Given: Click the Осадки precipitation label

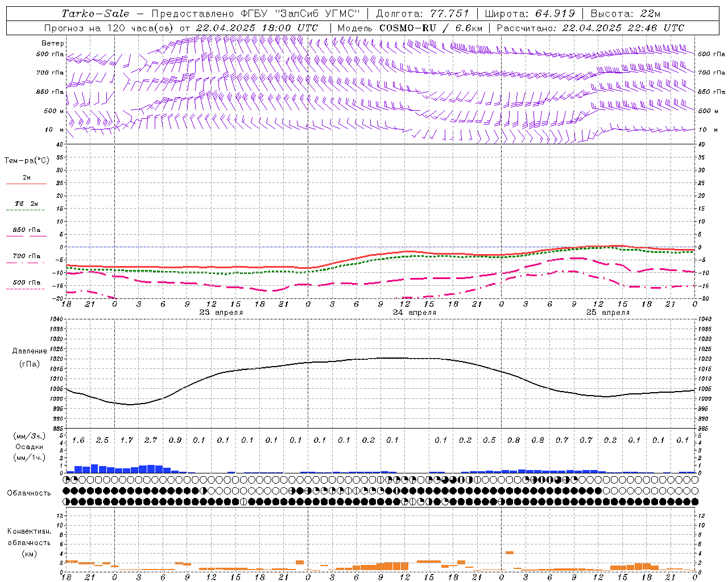Looking at the screenshot, I should [30, 447].
